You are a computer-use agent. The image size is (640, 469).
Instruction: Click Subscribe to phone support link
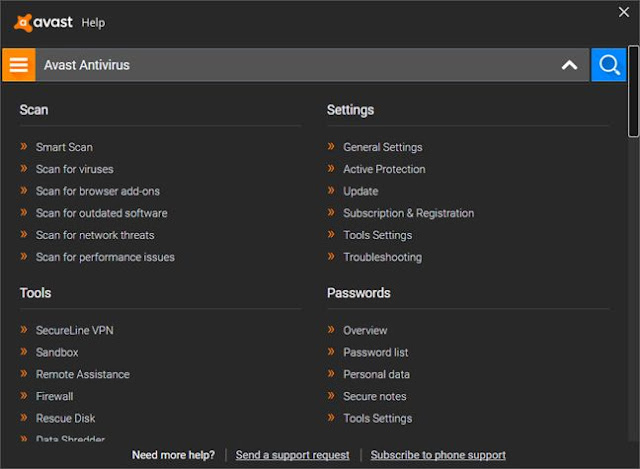click(437, 455)
